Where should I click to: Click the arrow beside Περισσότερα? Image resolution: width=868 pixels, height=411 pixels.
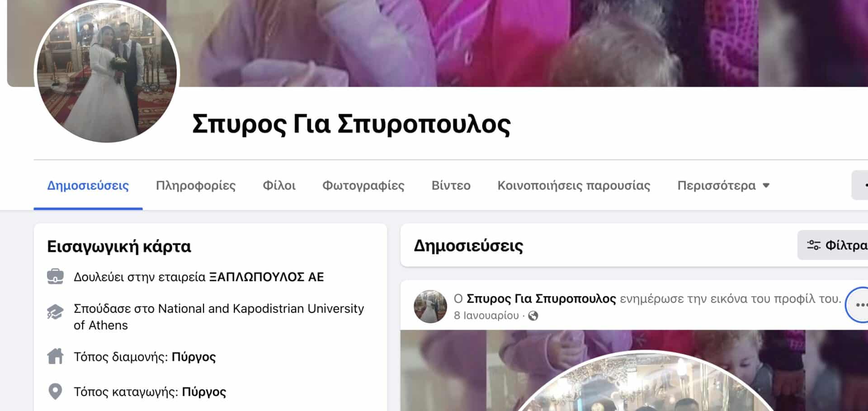(766, 185)
